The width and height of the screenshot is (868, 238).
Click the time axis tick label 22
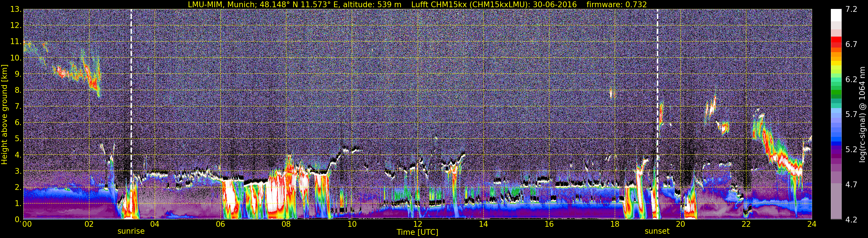746,224
